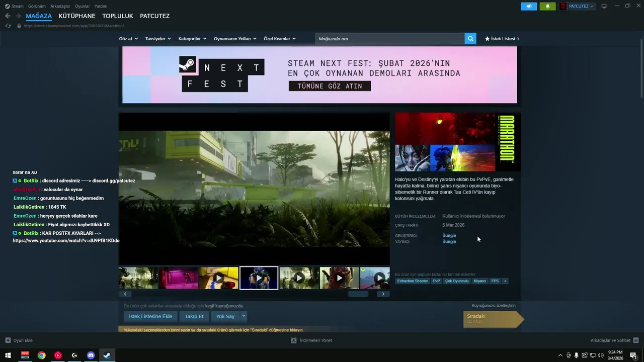Expand the Özel Kısımlar dropdown
The image size is (644, 362).
(280, 39)
